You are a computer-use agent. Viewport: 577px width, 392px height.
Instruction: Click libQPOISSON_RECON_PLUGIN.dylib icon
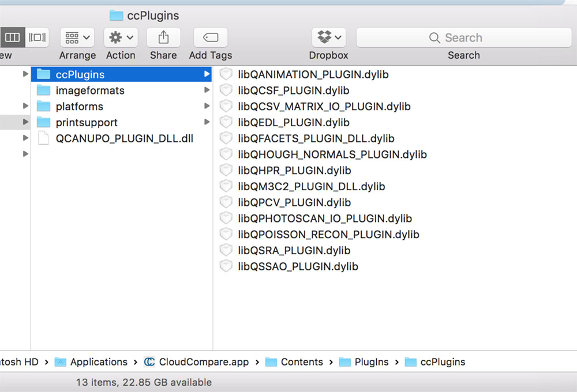pyautogui.click(x=226, y=235)
